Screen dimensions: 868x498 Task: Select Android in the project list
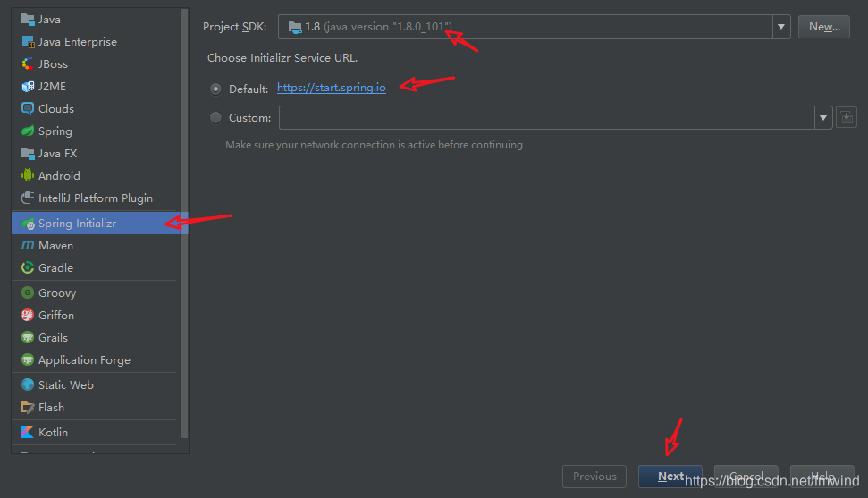94,175
